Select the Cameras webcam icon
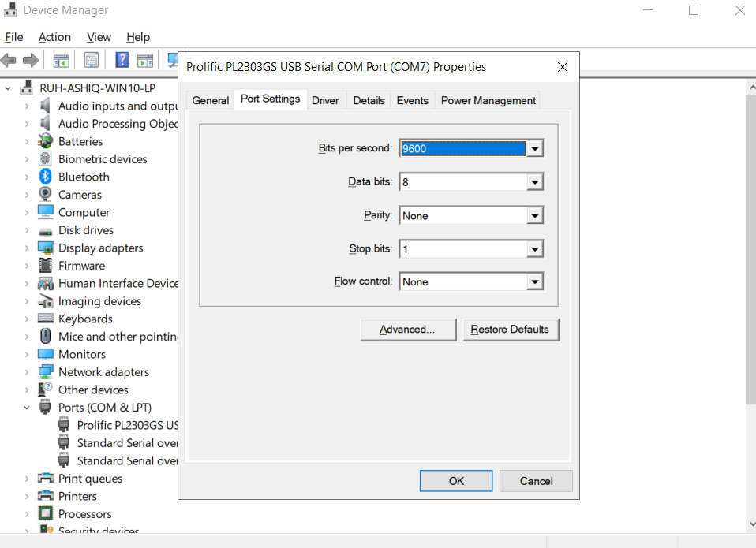 point(45,195)
